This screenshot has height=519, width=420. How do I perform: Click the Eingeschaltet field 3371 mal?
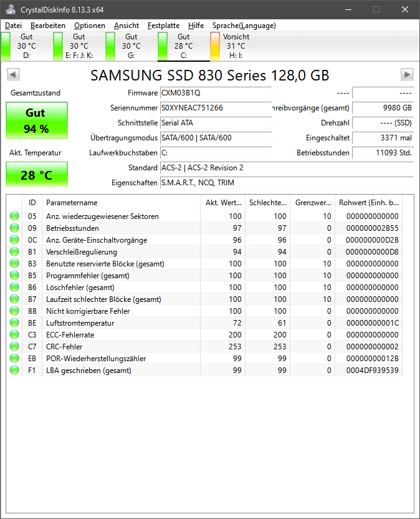click(x=383, y=138)
